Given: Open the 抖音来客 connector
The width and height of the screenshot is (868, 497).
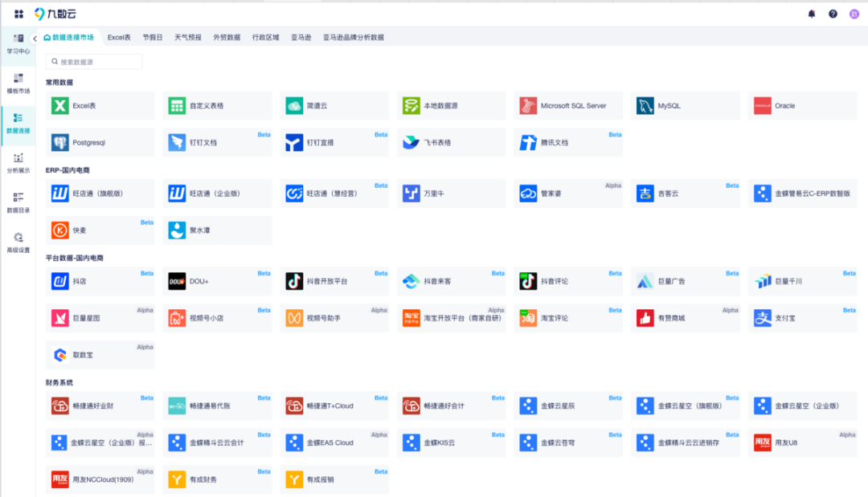Looking at the screenshot, I should (x=451, y=281).
